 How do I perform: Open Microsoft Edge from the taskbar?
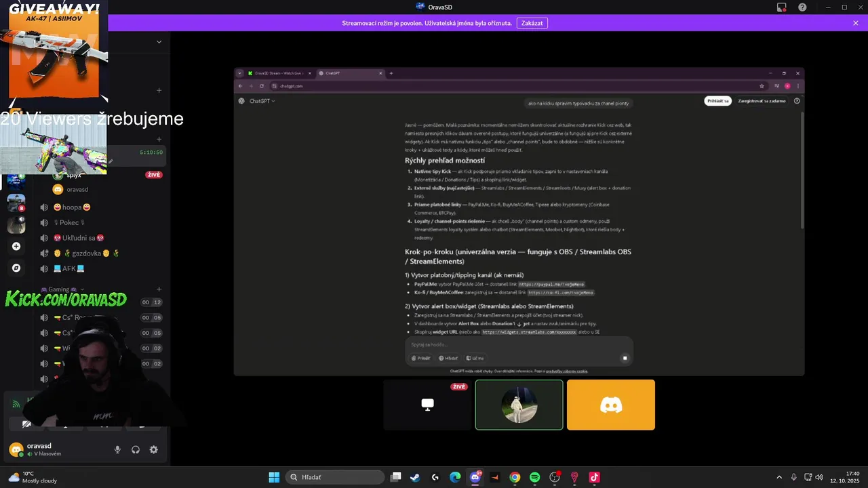click(x=455, y=477)
